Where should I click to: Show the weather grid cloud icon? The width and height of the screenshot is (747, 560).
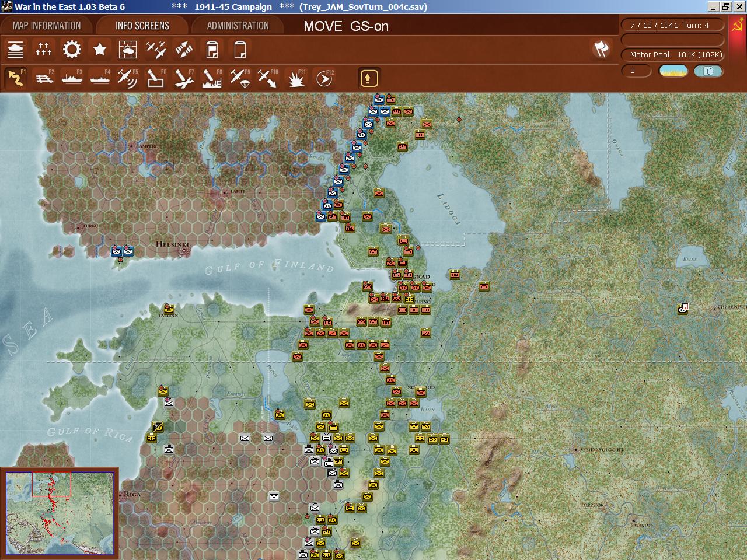click(128, 50)
